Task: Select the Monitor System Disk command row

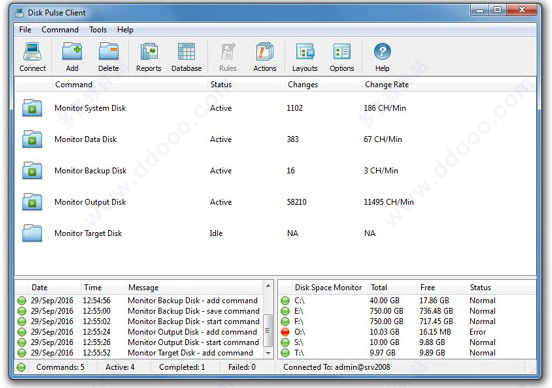Action: [275, 108]
